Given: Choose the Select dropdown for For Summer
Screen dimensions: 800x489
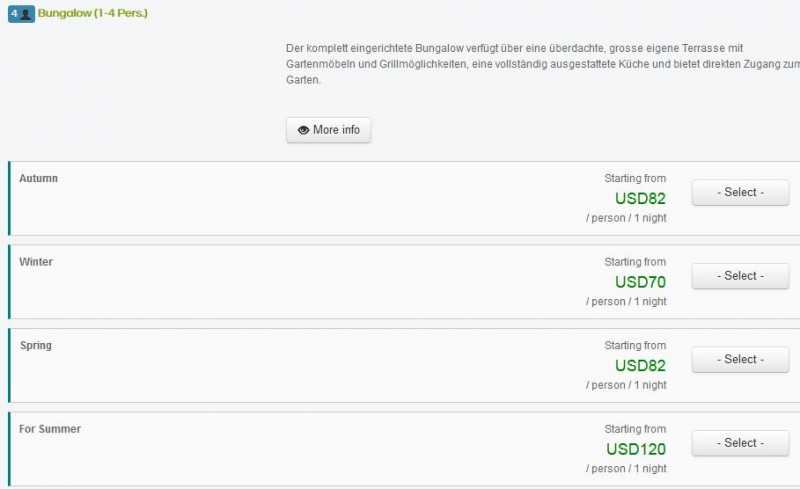Looking at the screenshot, I should click(740, 443).
